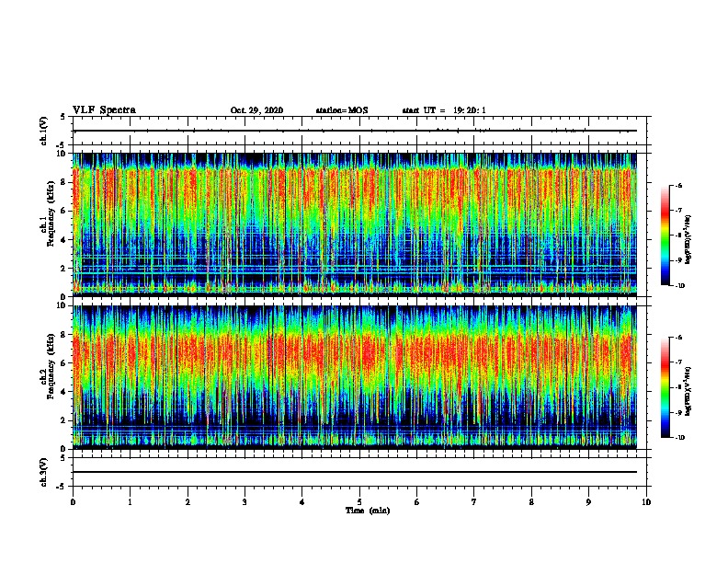Click the "ch.3(V)" axis label
This screenshot has height=563, width=728.
(x=44, y=472)
